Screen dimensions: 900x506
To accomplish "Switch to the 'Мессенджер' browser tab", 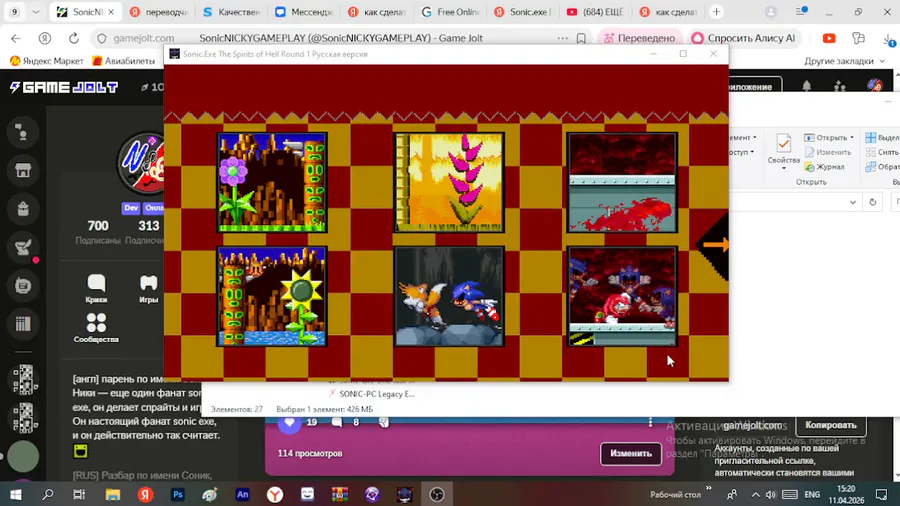I will 305,11.
